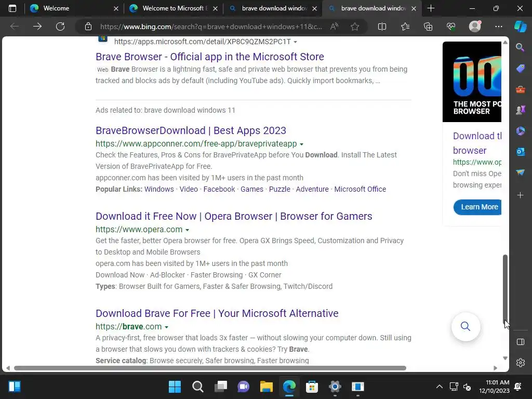Expand brave.com URL dropdown arrow
Image resolution: width=532 pixels, height=399 pixels.
166,327
